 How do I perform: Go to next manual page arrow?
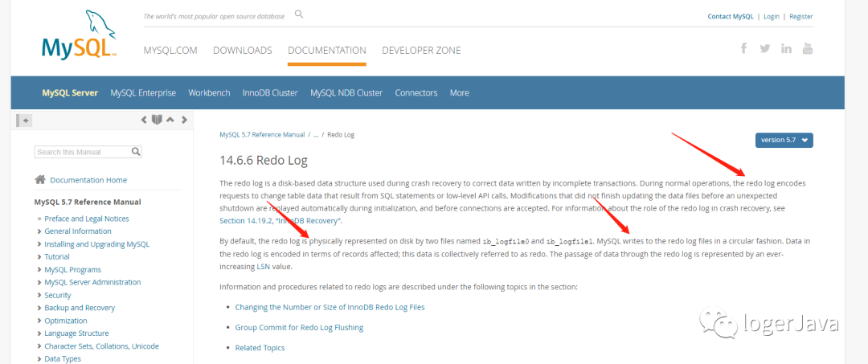click(184, 120)
